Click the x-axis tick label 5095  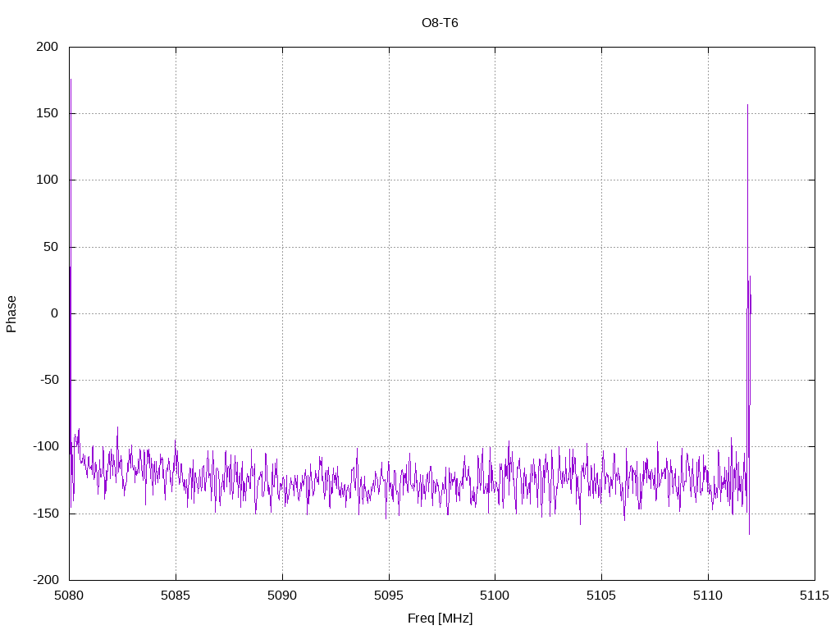389,596
